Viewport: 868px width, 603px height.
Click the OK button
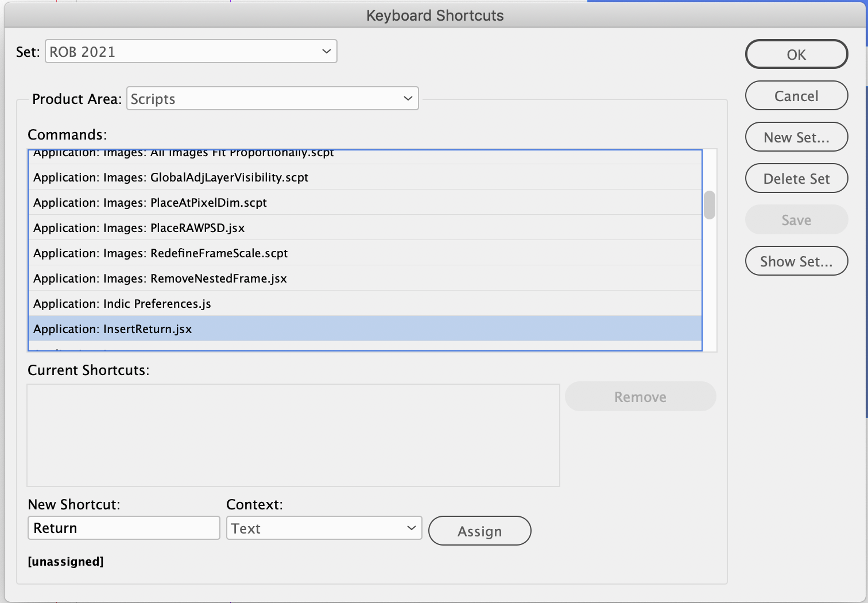tap(796, 54)
